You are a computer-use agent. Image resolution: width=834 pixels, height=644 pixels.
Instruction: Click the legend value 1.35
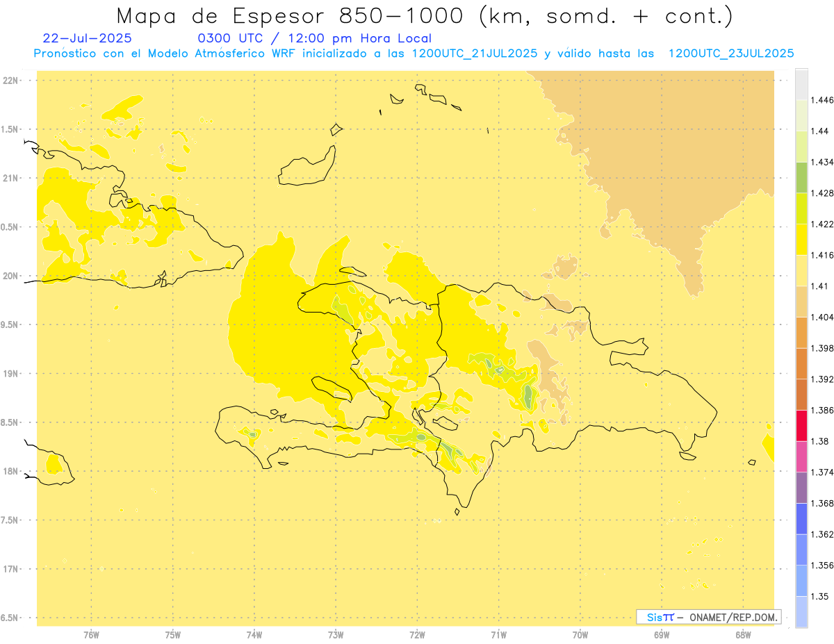[x=820, y=596]
